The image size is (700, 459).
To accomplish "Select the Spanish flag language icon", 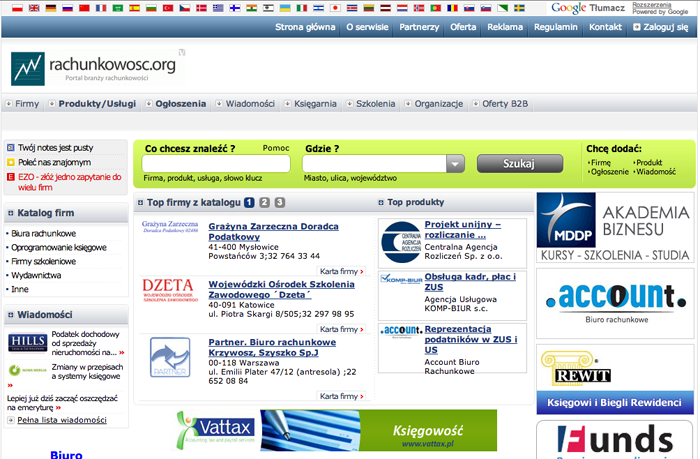I will pos(134,8).
